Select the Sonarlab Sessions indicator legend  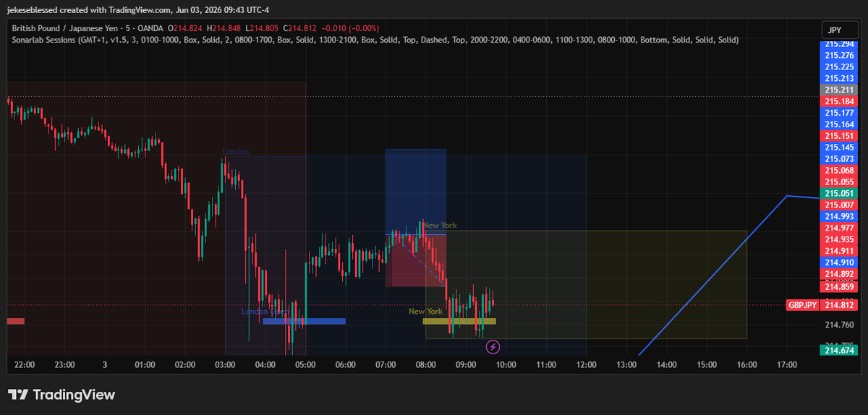click(x=375, y=40)
